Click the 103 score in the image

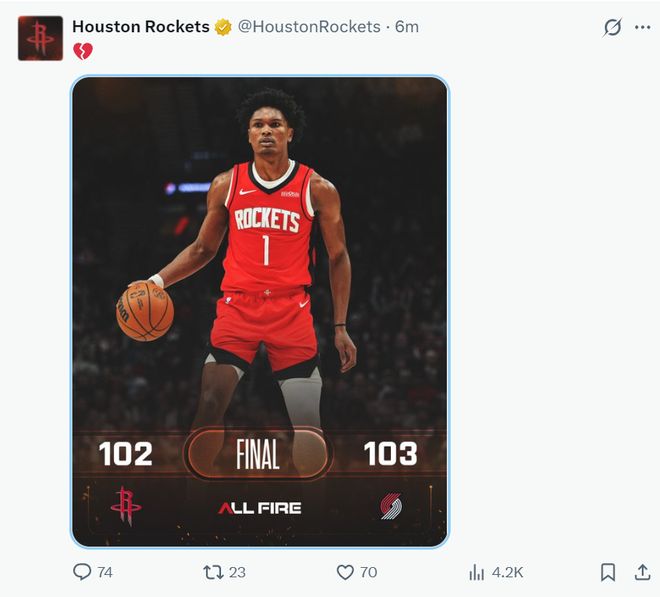pyautogui.click(x=390, y=454)
